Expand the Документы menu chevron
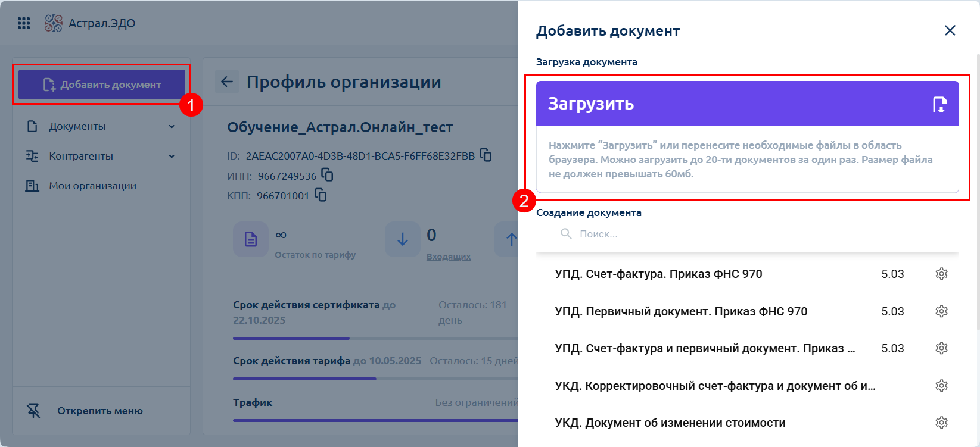Viewport: 980px width, 447px height. [x=172, y=126]
